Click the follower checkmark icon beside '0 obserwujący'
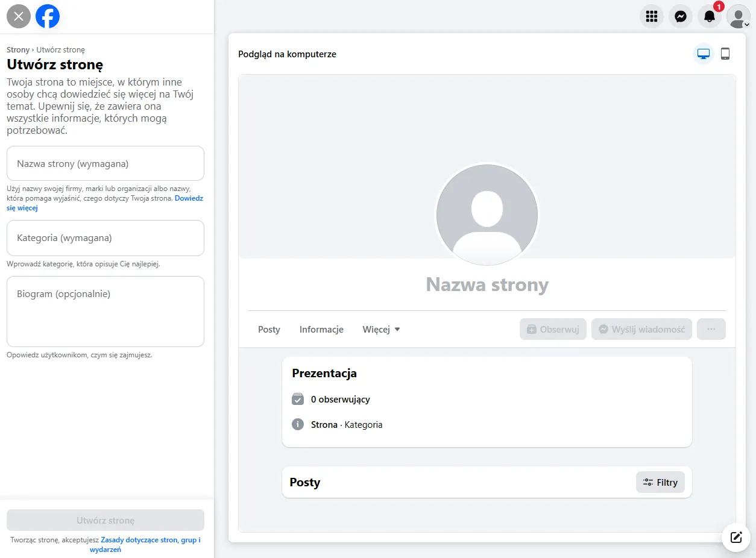 (x=297, y=399)
